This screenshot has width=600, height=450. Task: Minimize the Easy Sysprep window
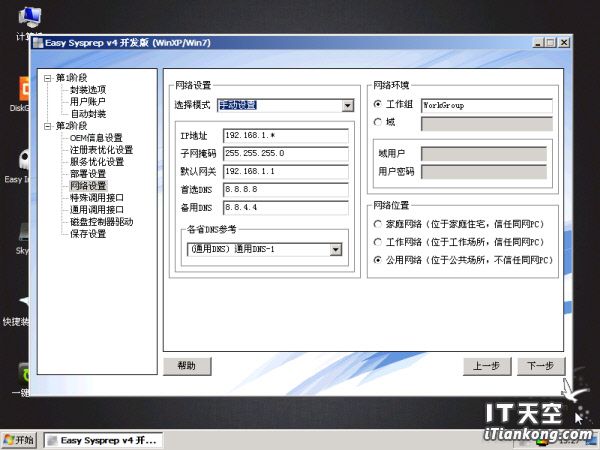tap(538, 42)
